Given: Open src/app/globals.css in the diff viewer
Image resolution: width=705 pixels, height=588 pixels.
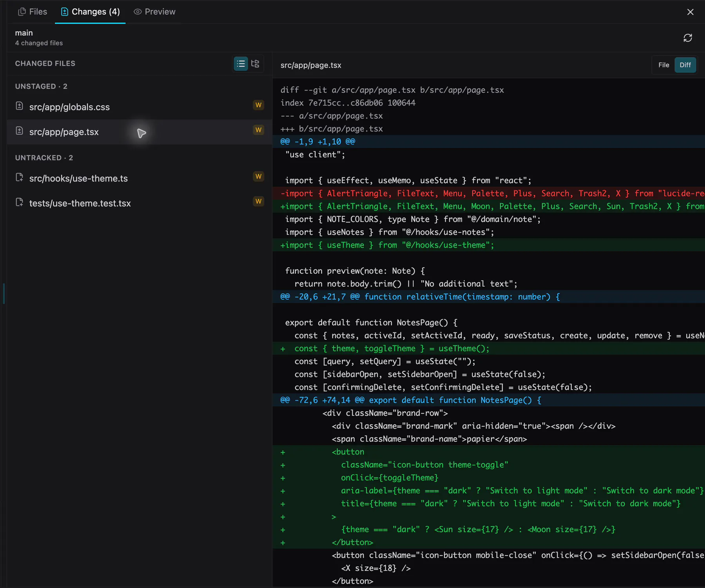Looking at the screenshot, I should pos(139,107).
